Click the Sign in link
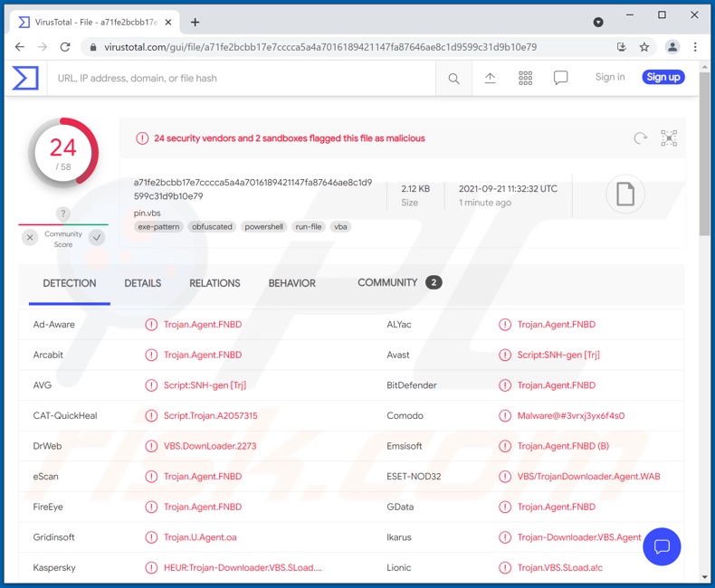 pyautogui.click(x=610, y=77)
